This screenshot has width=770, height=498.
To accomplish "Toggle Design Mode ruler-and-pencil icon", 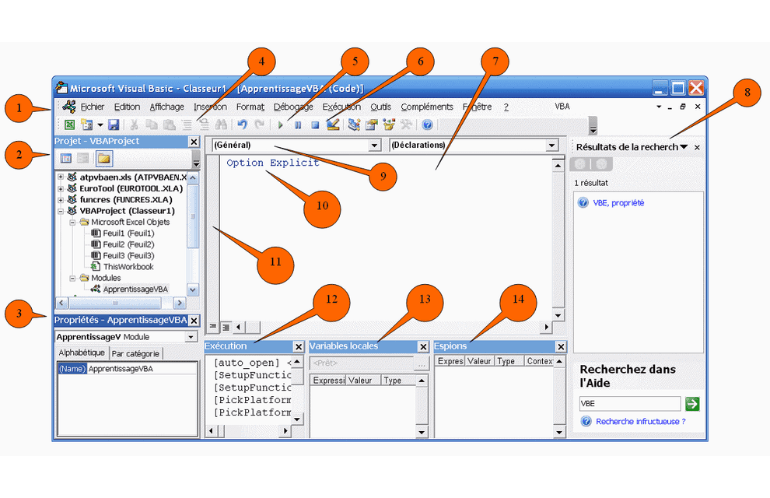I will pos(333,125).
